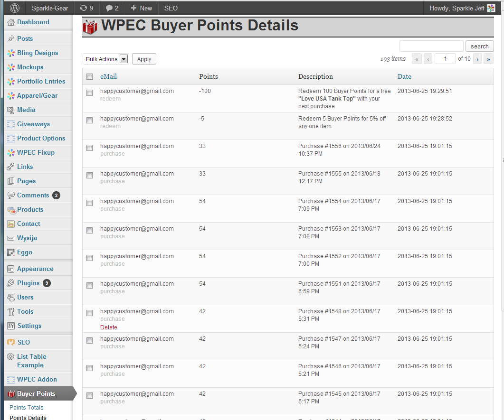The width and height of the screenshot is (504, 420).
Task: Click the Plugins plug icon in sidebar
Action: pos(11,283)
